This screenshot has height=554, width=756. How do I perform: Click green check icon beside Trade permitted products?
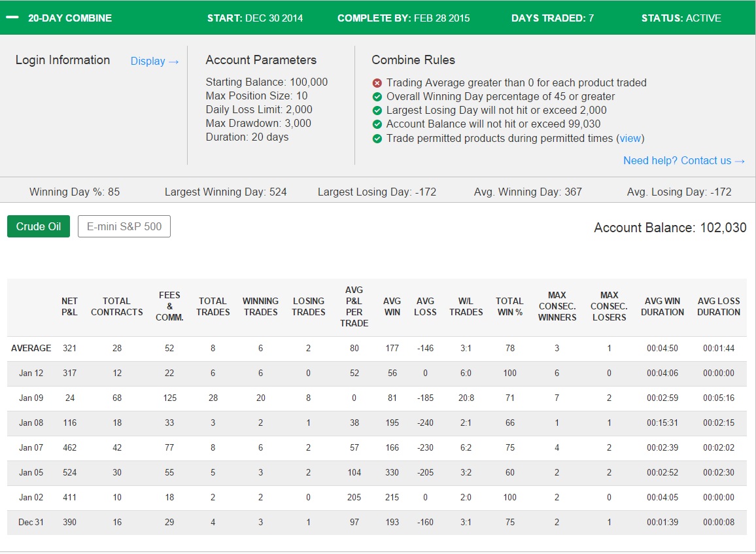coord(377,139)
